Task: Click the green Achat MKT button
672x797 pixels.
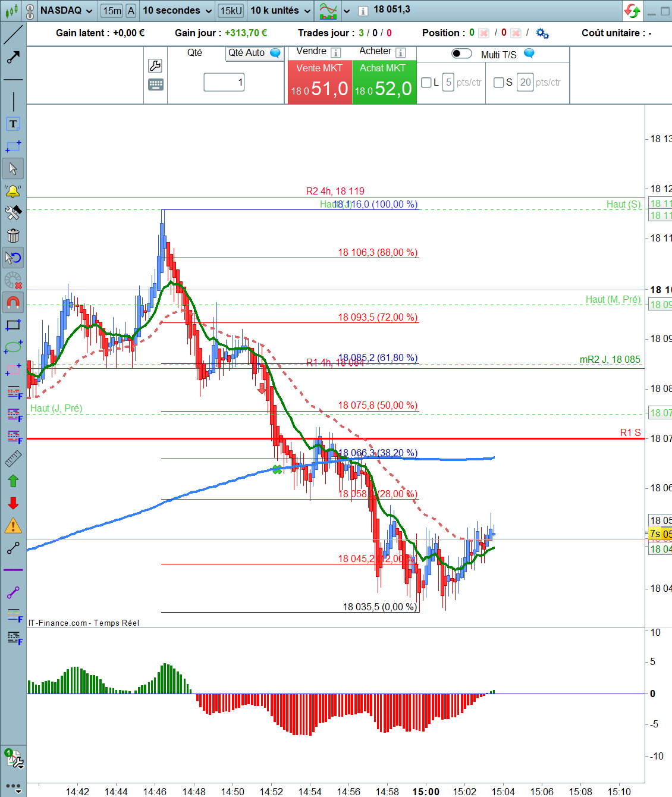Action: pos(384,82)
